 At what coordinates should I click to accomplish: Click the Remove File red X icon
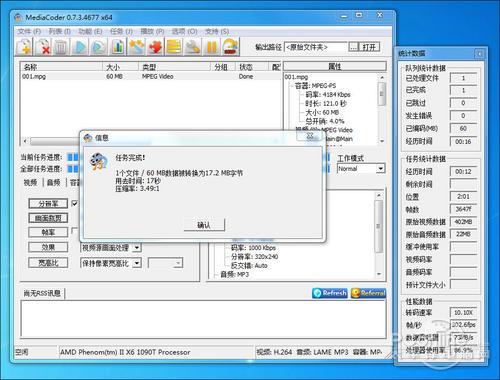(42, 47)
